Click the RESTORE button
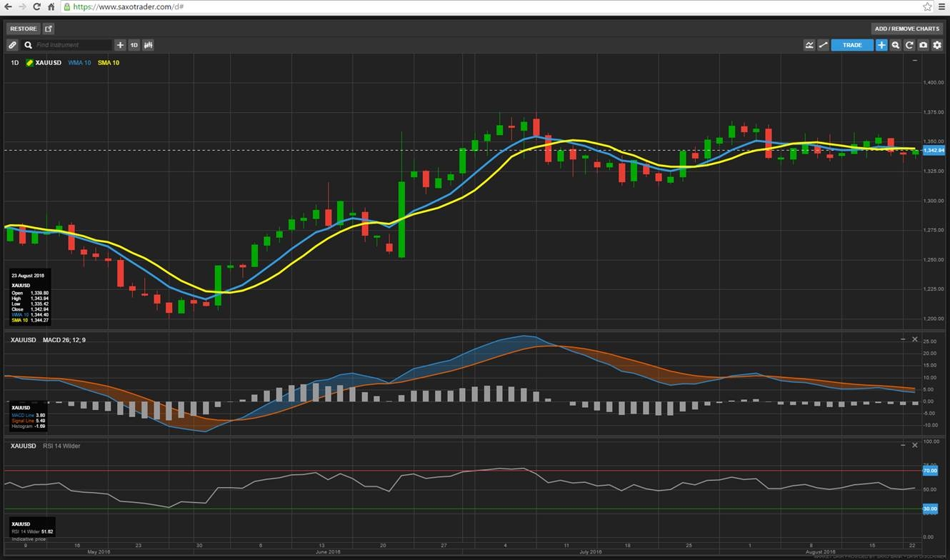Viewport: 950px width, 560px height. pos(23,29)
